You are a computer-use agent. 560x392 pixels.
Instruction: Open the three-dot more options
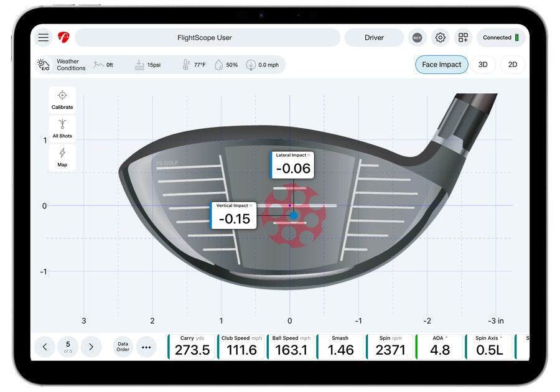(x=146, y=347)
